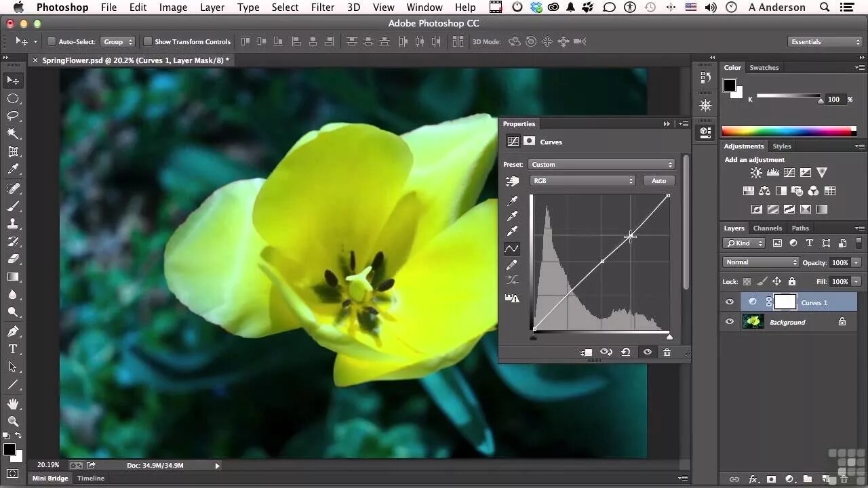
Task: Clip adjustment to layer below
Action: click(587, 352)
